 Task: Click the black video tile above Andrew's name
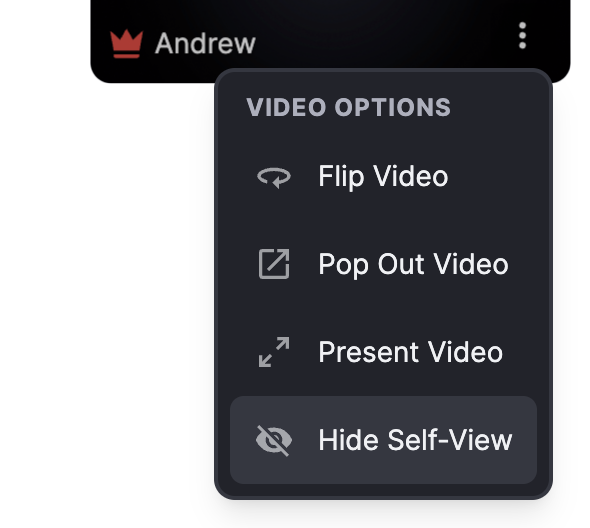(330, 9)
